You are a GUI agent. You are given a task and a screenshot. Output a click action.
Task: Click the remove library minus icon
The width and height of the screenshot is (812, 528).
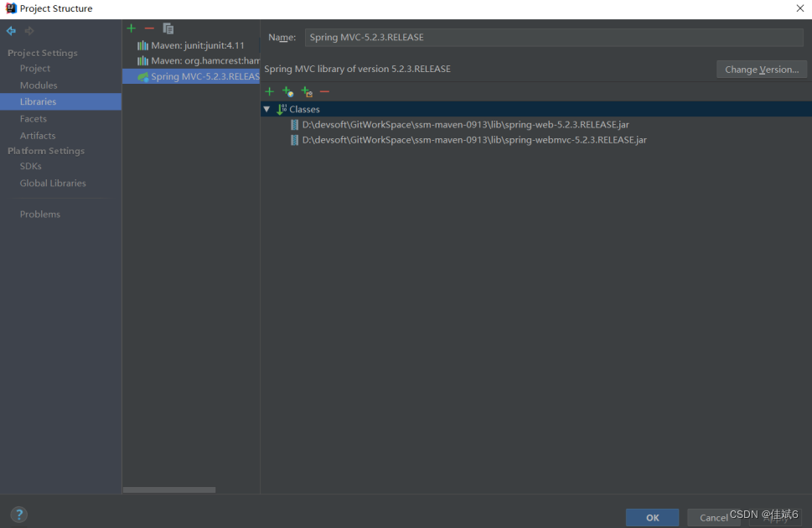coord(149,28)
